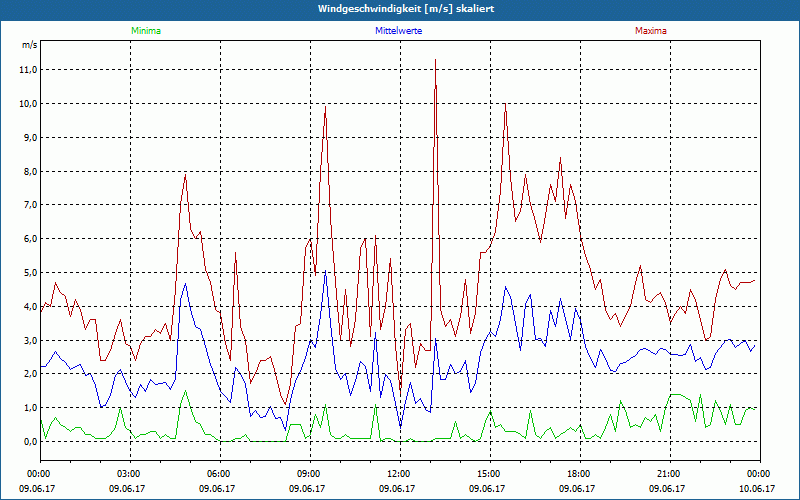Click the 03:00 time axis label

coord(131,474)
